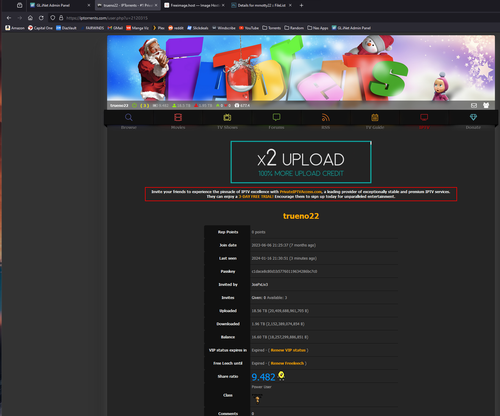Click the green shield icon beside username
Image resolution: width=500 pixels, height=416 pixels.
point(134,106)
